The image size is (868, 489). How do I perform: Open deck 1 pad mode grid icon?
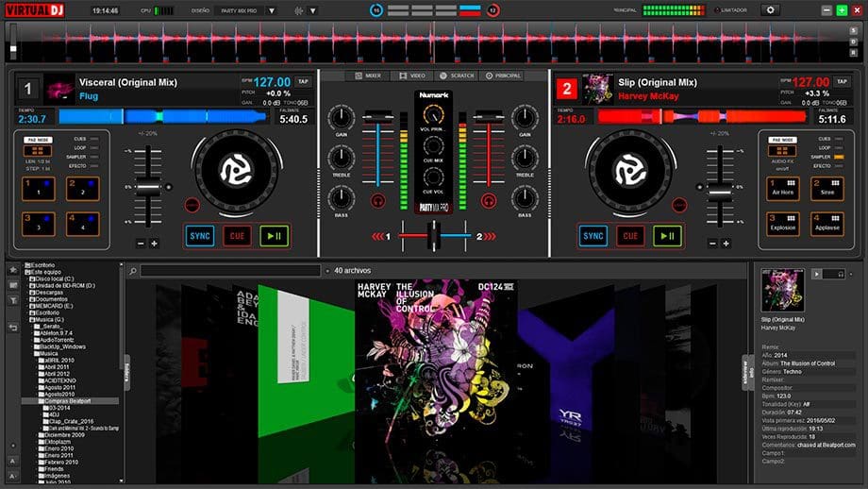pos(38,151)
